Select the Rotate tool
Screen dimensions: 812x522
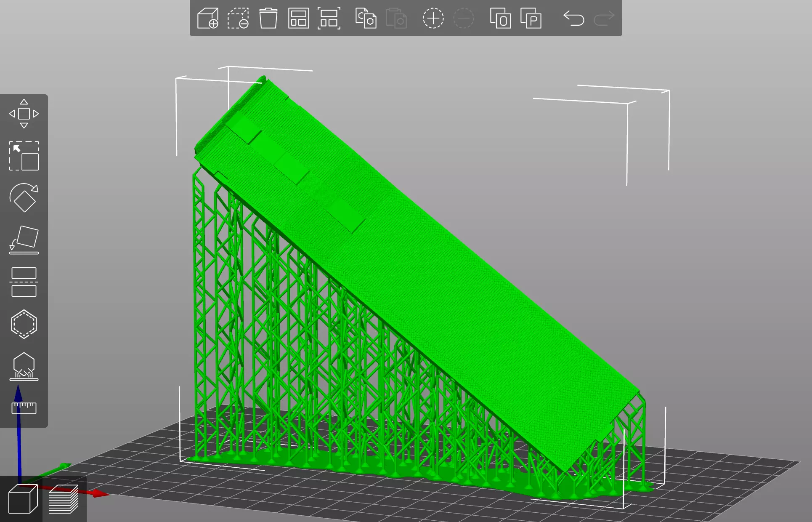pyautogui.click(x=24, y=198)
